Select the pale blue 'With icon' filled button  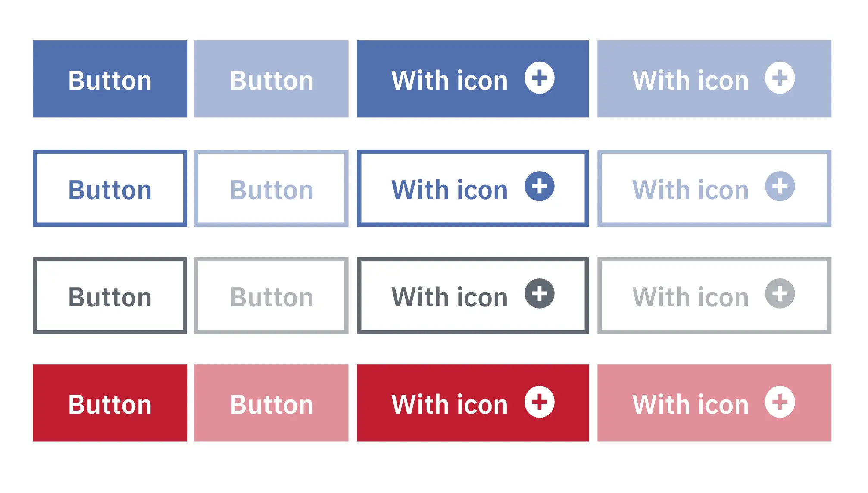coord(711,79)
